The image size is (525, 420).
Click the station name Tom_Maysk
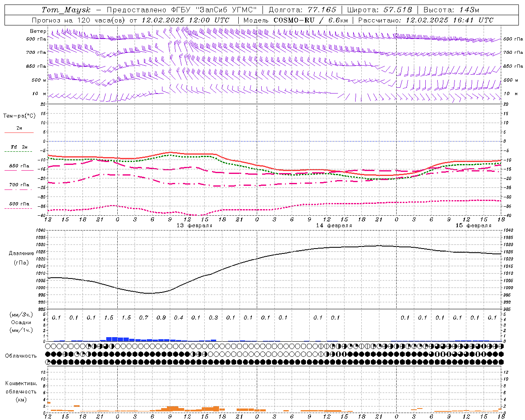(x=66, y=10)
